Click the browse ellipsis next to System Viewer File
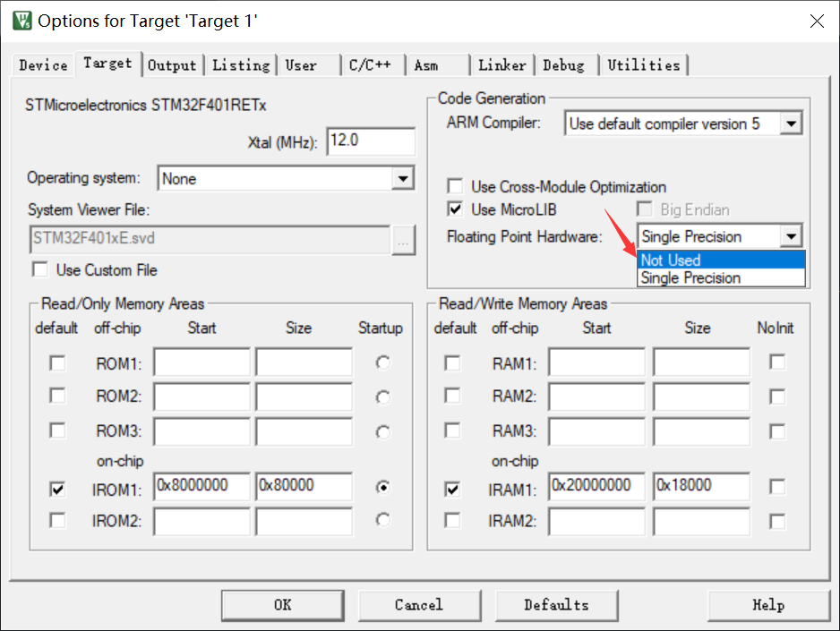840x631 pixels. click(x=404, y=240)
